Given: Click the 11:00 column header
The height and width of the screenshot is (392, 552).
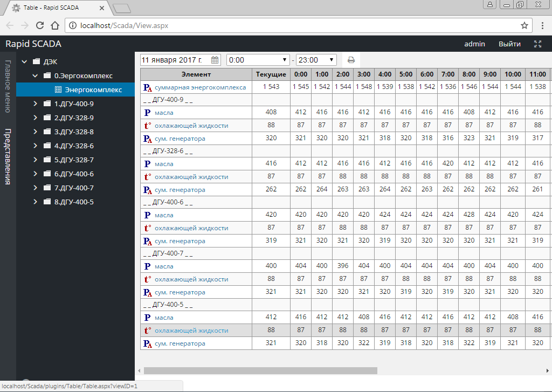Looking at the screenshot, I should 537,74.
